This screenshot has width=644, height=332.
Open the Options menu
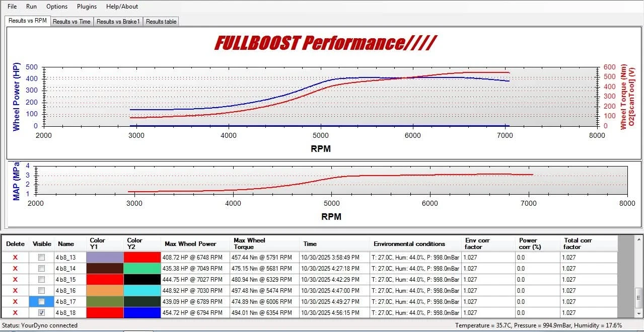57,7
